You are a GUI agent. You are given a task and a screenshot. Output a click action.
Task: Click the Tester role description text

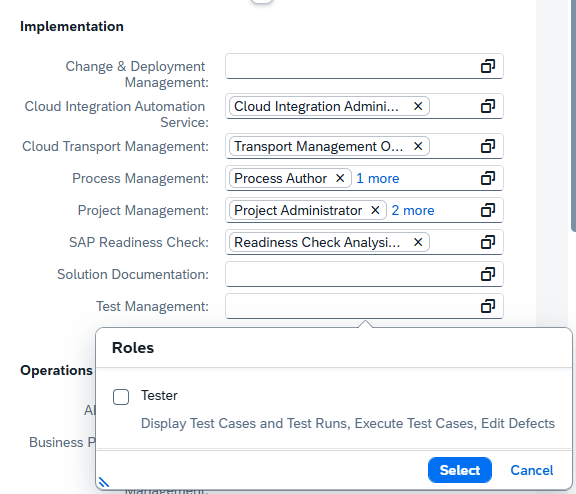(348, 423)
